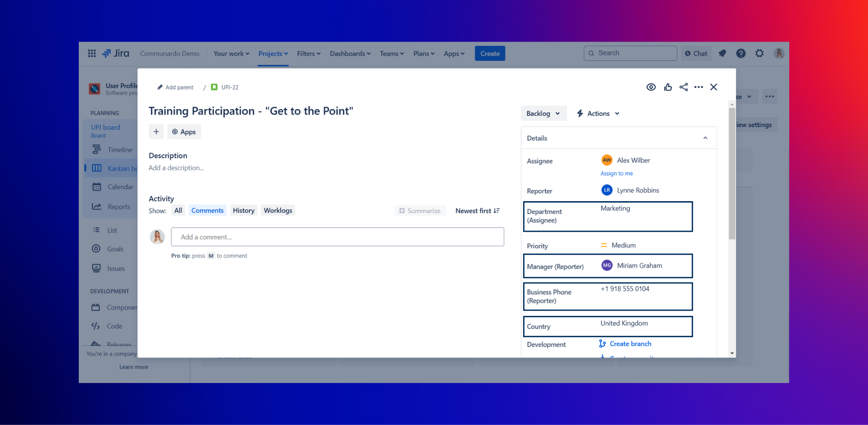Click the Marketing department value
868x425 pixels.
(615, 208)
